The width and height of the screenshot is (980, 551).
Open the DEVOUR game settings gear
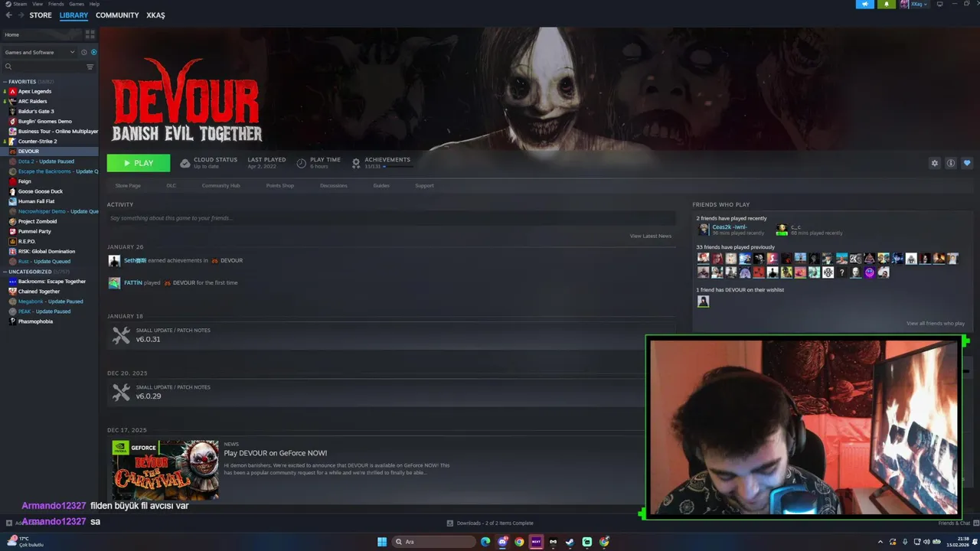coord(934,163)
